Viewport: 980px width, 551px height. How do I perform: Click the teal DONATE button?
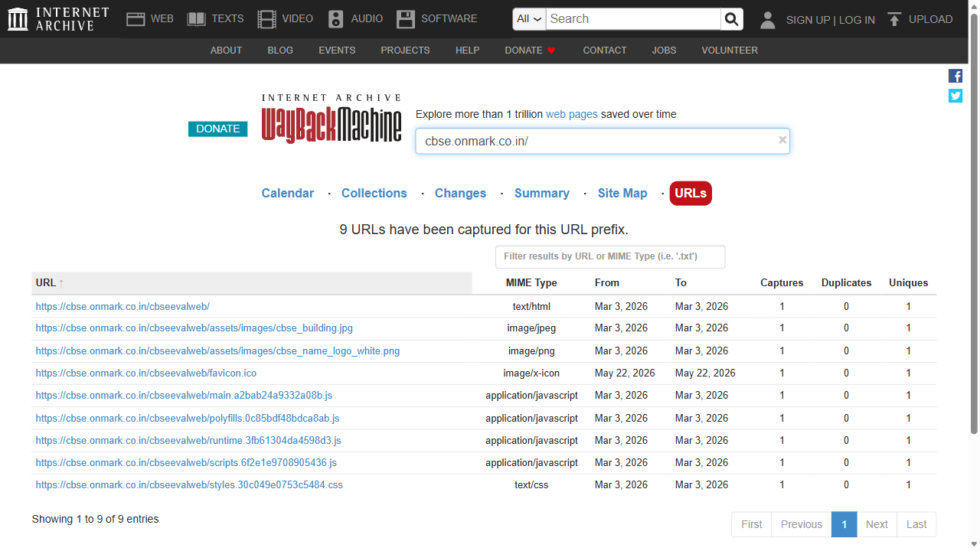218,129
